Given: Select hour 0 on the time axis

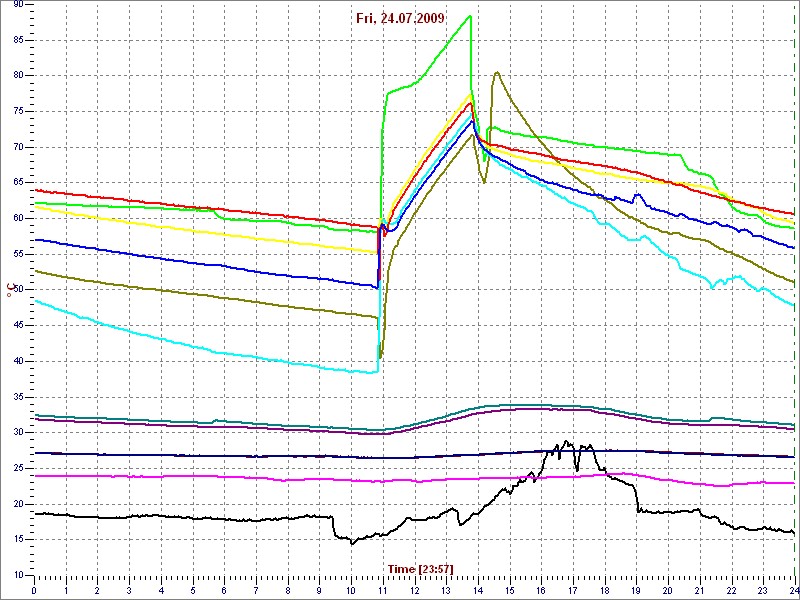Looking at the screenshot, I should tap(34, 591).
